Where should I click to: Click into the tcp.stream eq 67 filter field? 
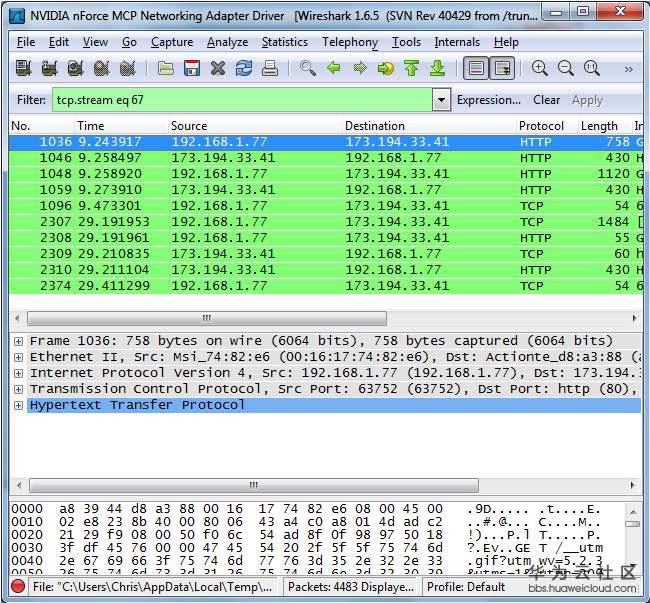(x=242, y=100)
